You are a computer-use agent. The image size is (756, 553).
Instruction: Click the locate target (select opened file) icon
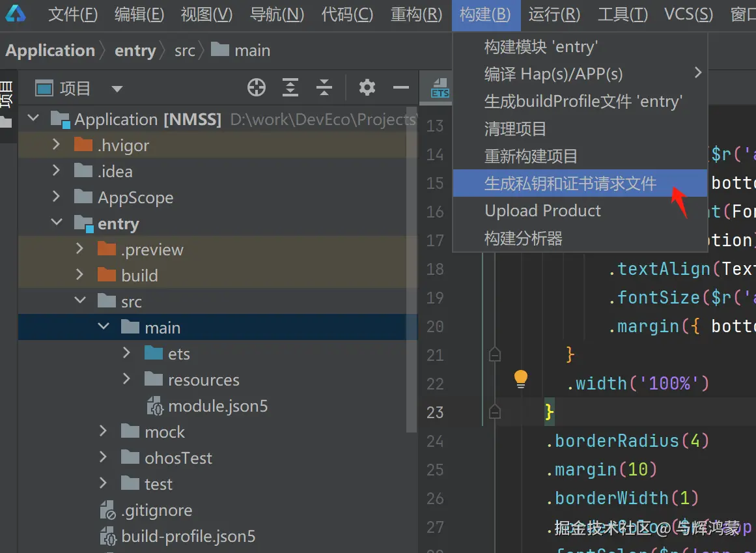click(256, 88)
